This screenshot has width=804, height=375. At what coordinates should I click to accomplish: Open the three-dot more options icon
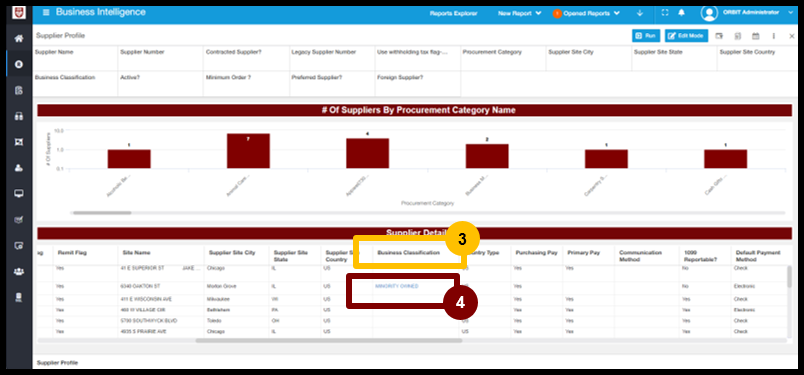coord(774,36)
